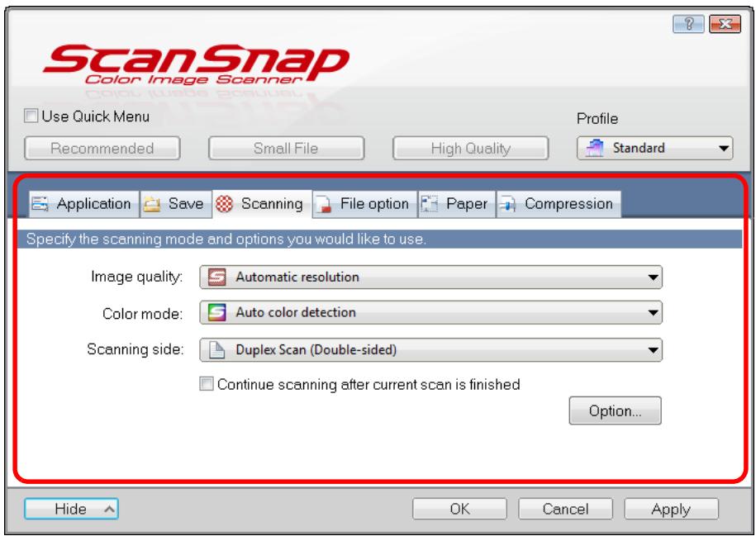Click the Profile label
The height and width of the screenshot is (536, 756).
[597, 119]
